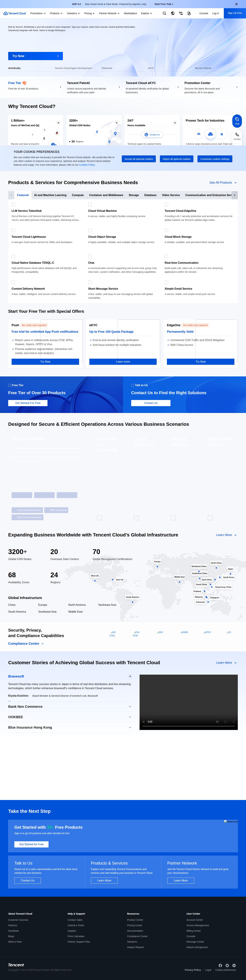Click Accept all optional cookies
Viewport: 246px width, 980px height.
(x=139, y=159)
